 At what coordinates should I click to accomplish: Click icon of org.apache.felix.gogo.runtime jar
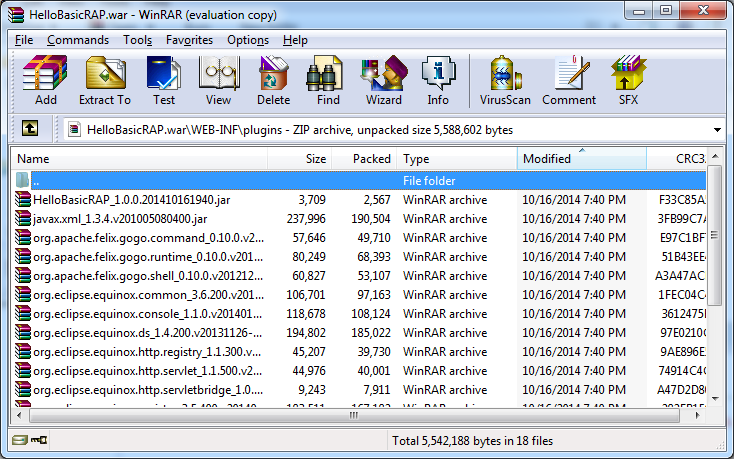(x=23, y=256)
